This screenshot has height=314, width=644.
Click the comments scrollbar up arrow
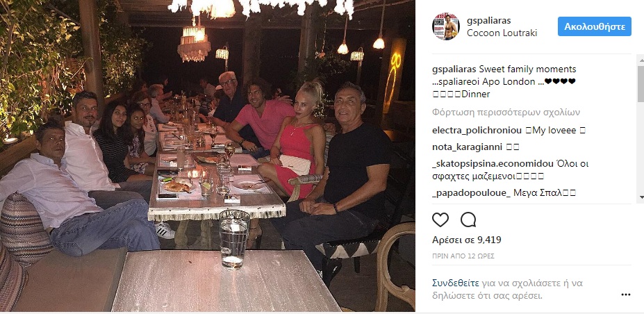641,60
